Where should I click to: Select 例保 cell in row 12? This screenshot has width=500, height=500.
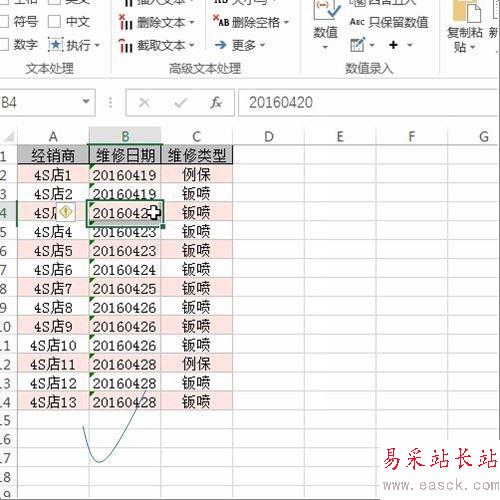(x=197, y=364)
